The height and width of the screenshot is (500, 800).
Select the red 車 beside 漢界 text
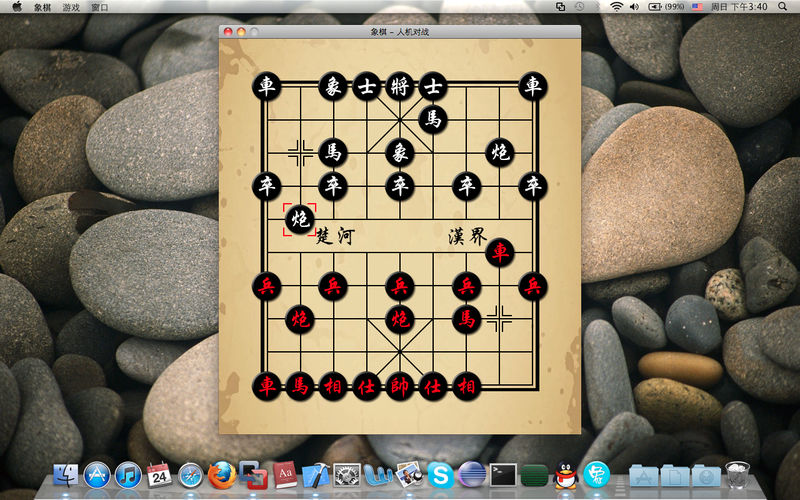point(499,252)
